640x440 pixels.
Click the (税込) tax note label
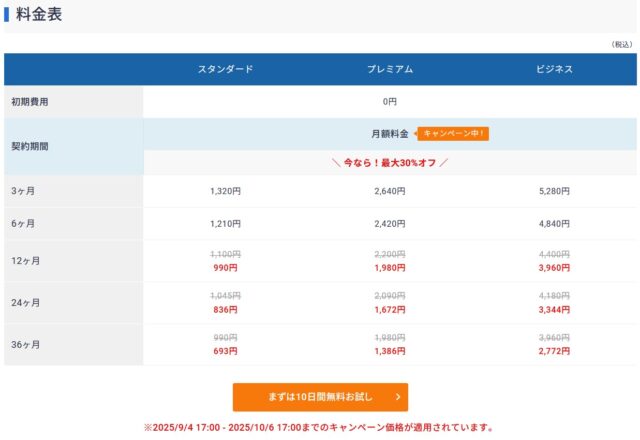coord(621,44)
